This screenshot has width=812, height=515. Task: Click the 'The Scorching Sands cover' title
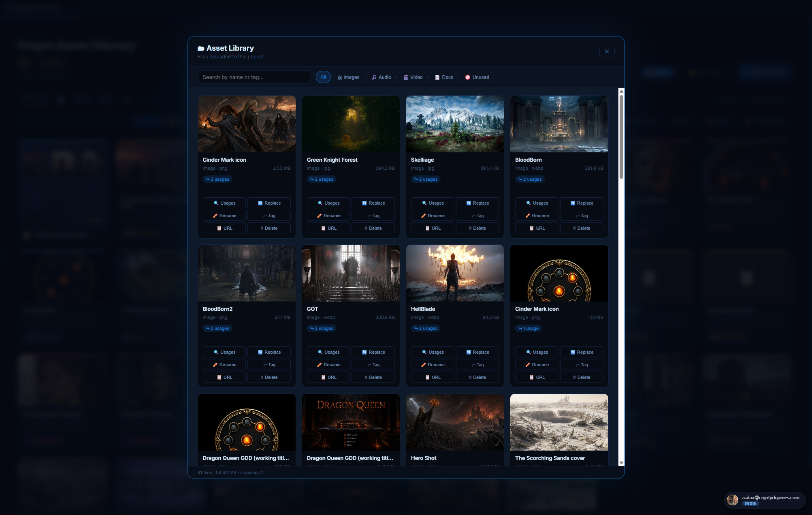550,458
